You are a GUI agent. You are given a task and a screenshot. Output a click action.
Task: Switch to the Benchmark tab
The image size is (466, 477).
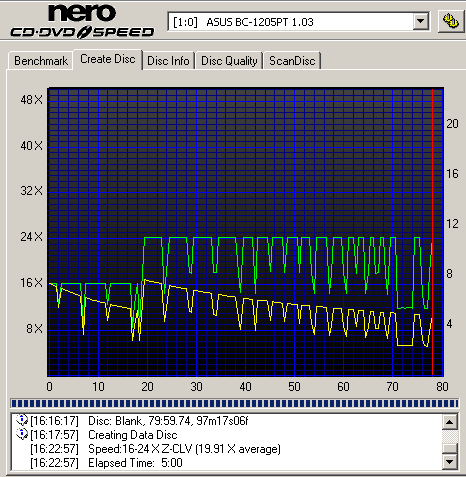[41, 61]
